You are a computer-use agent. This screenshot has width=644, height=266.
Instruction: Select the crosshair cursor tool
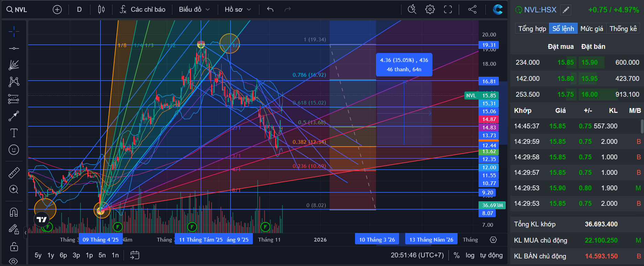point(14,32)
